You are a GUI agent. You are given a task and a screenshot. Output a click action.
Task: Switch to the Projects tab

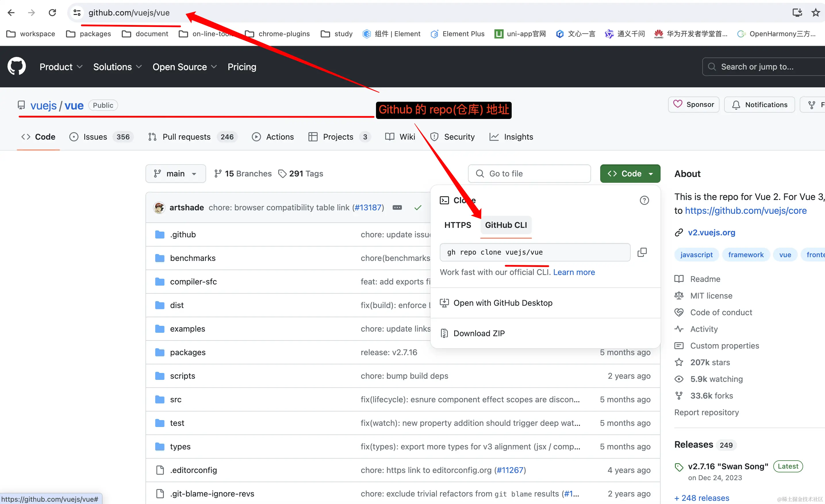point(339,136)
